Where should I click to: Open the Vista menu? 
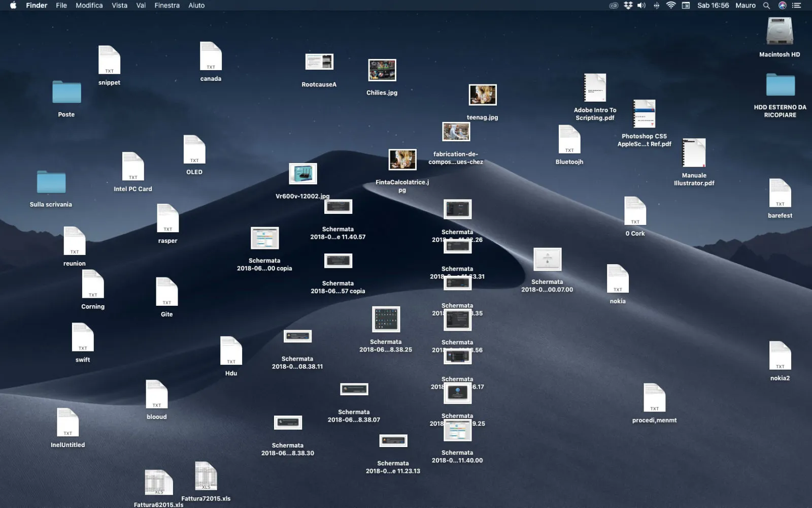[x=119, y=6]
